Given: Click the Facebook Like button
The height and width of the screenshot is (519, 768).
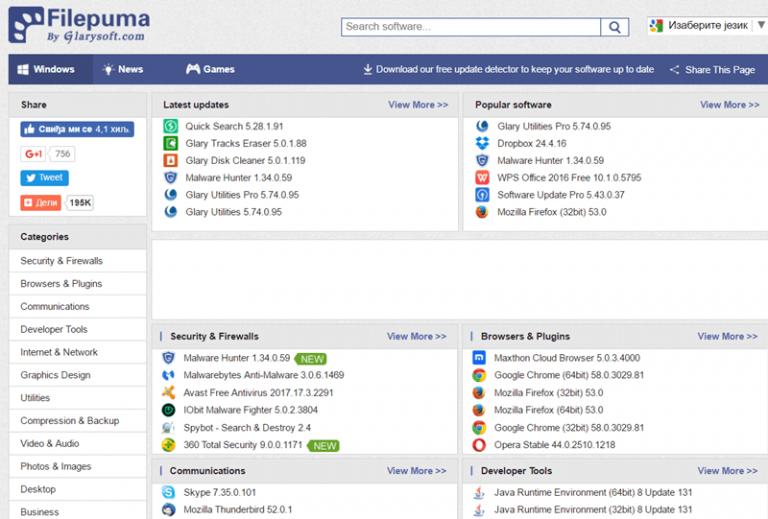Looking at the screenshot, I should 77,129.
